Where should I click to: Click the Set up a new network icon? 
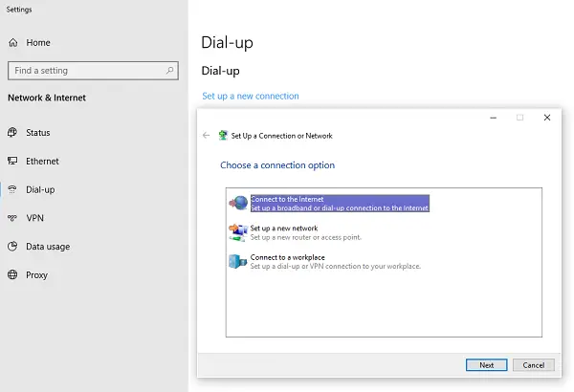click(238, 232)
